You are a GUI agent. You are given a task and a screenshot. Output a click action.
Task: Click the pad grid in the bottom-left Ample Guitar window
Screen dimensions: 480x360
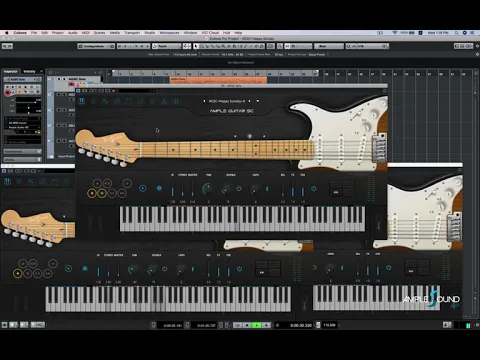click(268, 269)
